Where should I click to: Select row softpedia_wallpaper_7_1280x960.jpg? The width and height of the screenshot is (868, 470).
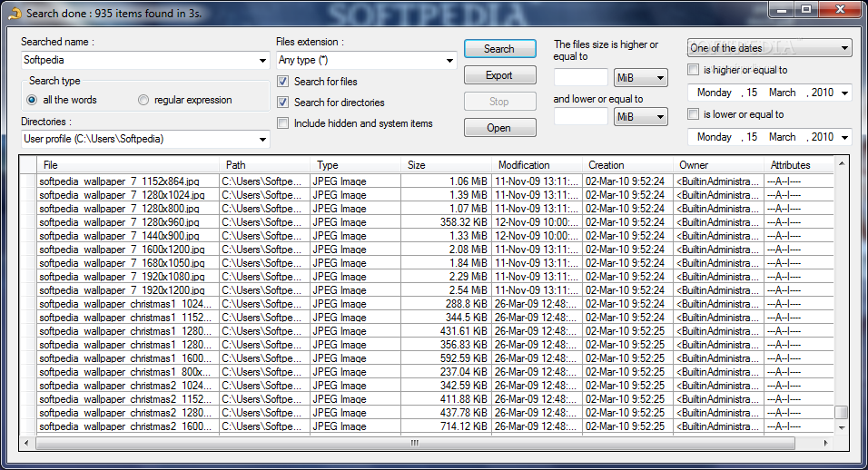tap(426, 222)
